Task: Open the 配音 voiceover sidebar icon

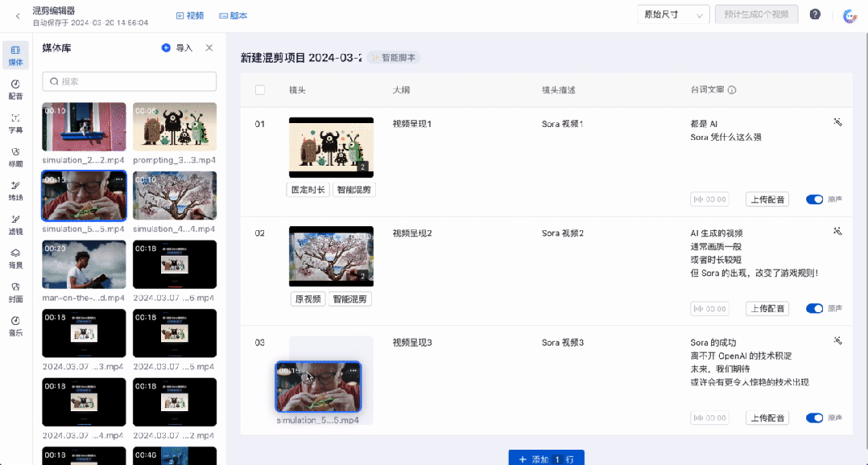Action: point(15,89)
